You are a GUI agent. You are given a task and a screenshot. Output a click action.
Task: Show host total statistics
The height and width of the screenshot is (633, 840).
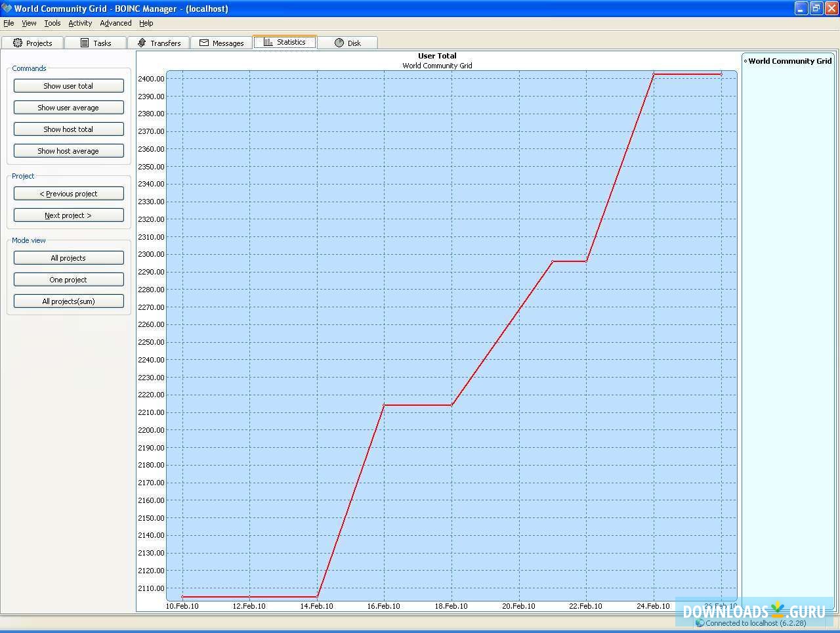[68, 129]
